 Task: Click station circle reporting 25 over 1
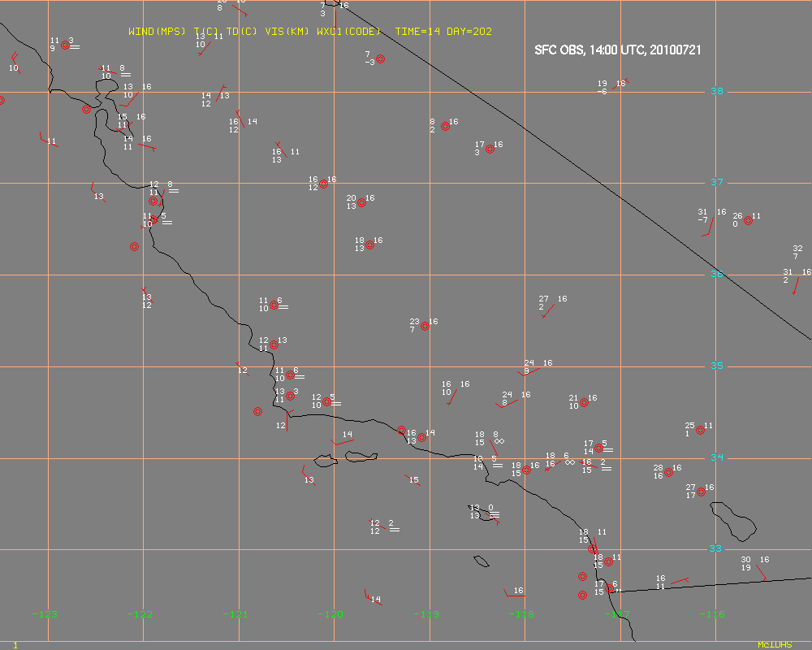700,431
